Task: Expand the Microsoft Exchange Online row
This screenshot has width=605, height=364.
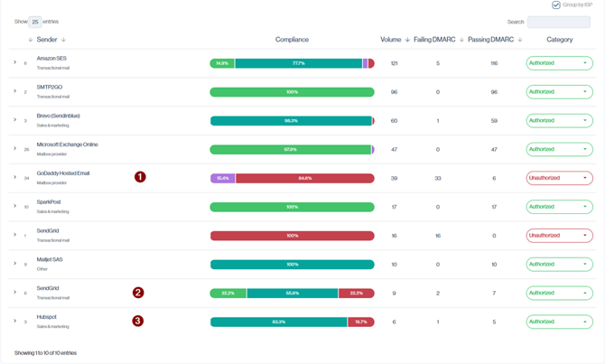Action: click(x=15, y=149)
